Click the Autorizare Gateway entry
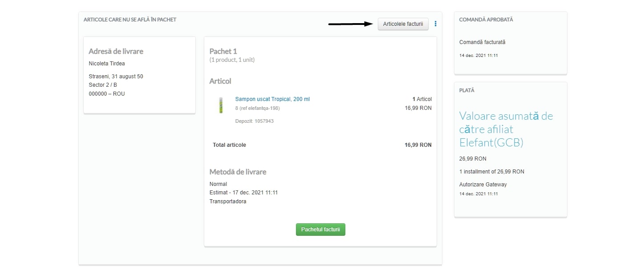Image resolution: width=644 pixels, height=270 pixels. pyautogui.click(x=483, y=185)
